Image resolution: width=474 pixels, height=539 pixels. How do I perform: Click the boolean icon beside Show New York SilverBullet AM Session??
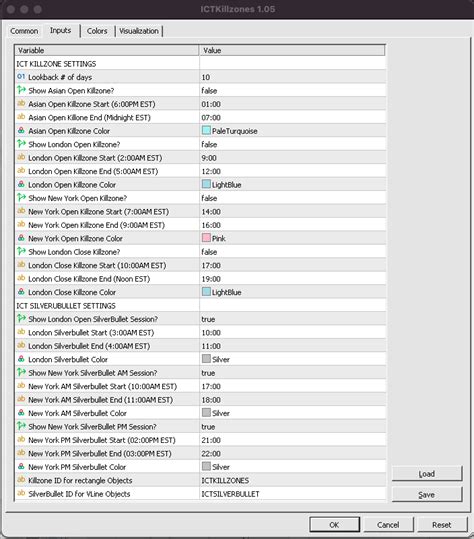click(21, 372)
